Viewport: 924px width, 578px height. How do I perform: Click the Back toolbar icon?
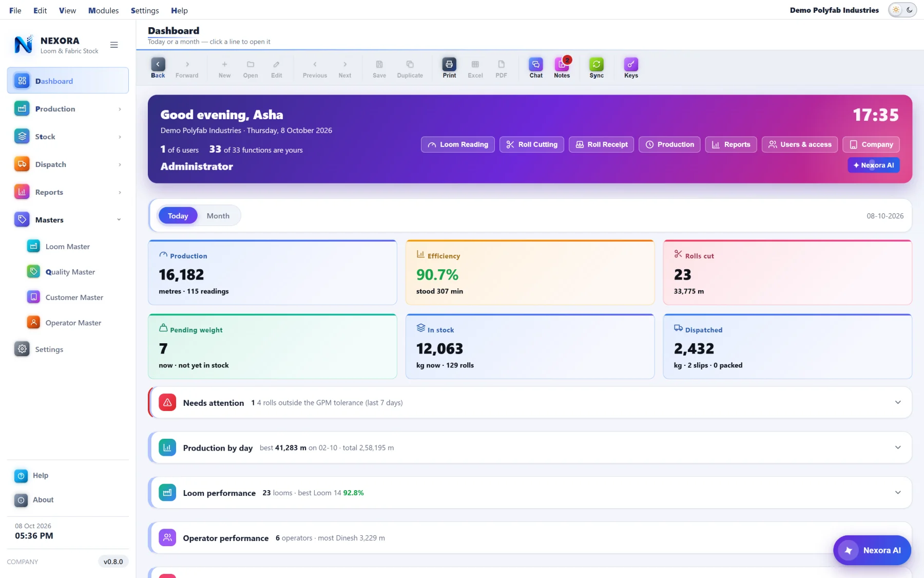point(158,67)
